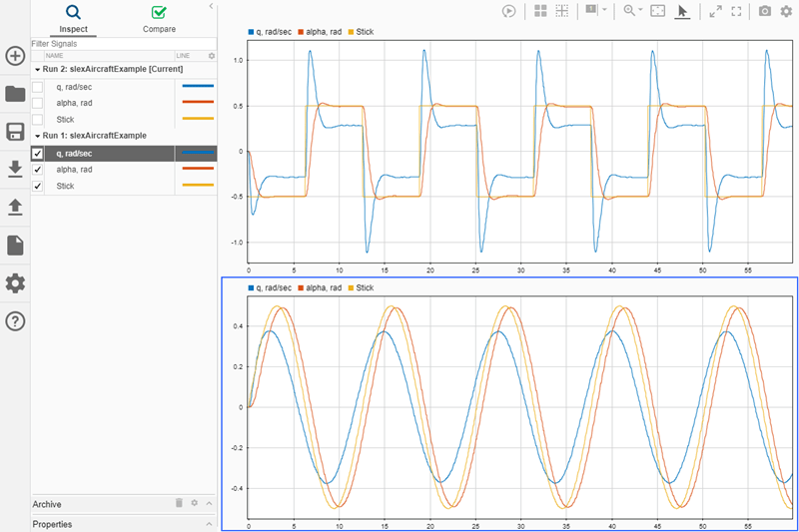Uncheck Run 1 alpha, rad signal checkbox
This screenshot has width=799, height=532.
click(x=38, y=170)
